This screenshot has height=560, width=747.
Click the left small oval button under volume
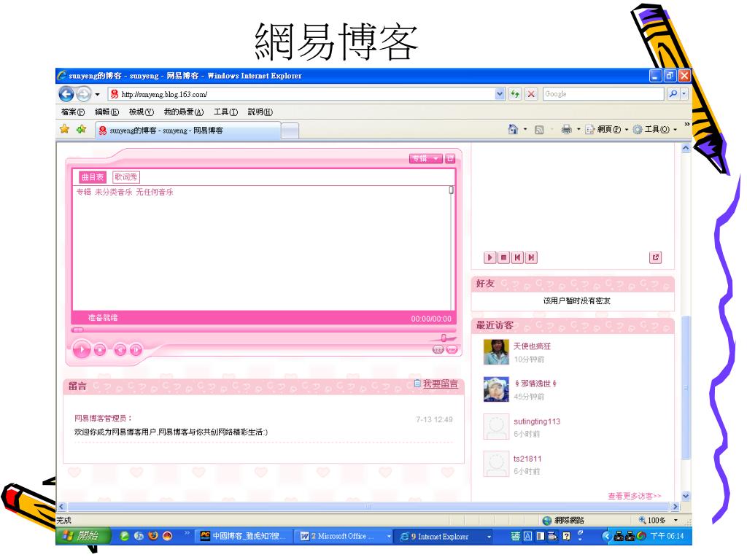coord(438,350)
